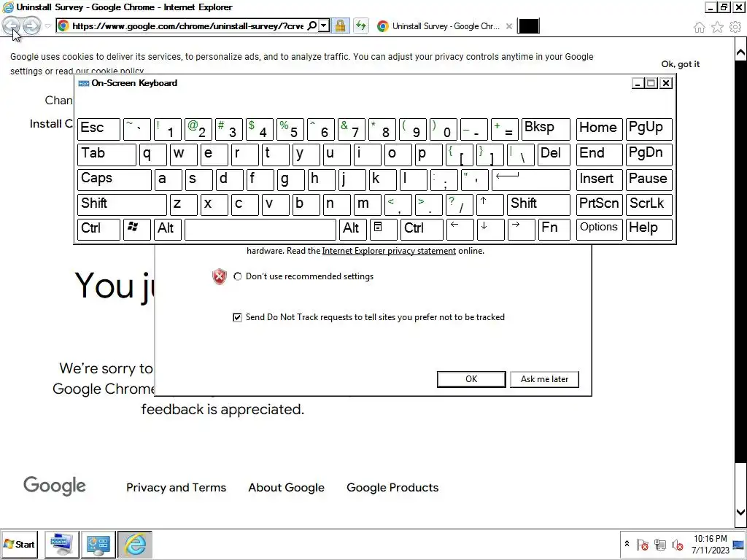This screenshot has height=560, width=747.
Task: Tap the Bksp key on the keyboard
Action: [546, 129]
